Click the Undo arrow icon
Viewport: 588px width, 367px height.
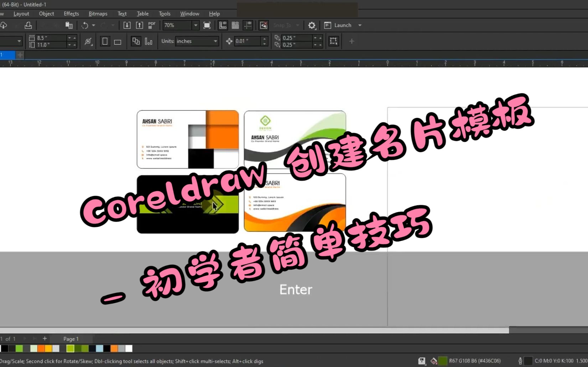coord(85,25)
